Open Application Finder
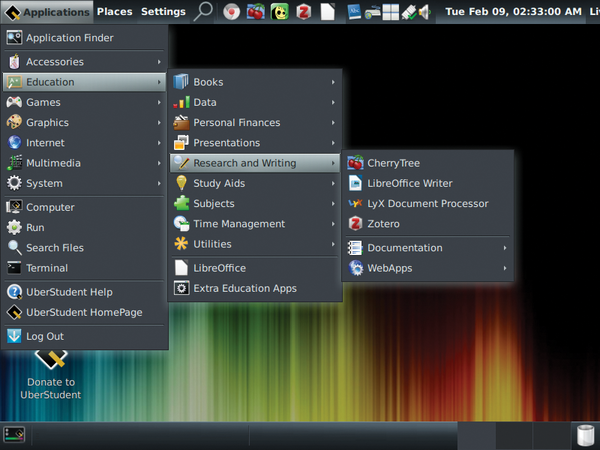 coord(84,38)
